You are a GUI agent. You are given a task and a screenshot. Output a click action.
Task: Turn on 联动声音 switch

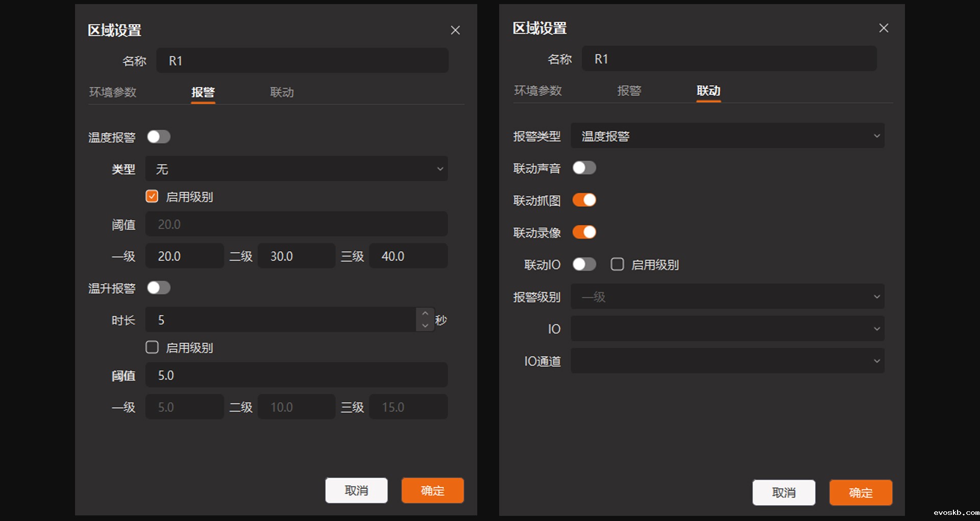pos(584,168)
